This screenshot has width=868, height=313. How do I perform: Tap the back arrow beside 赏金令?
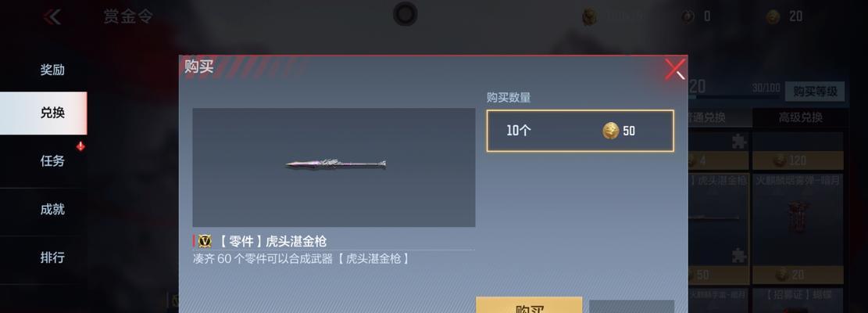[52, 17]
